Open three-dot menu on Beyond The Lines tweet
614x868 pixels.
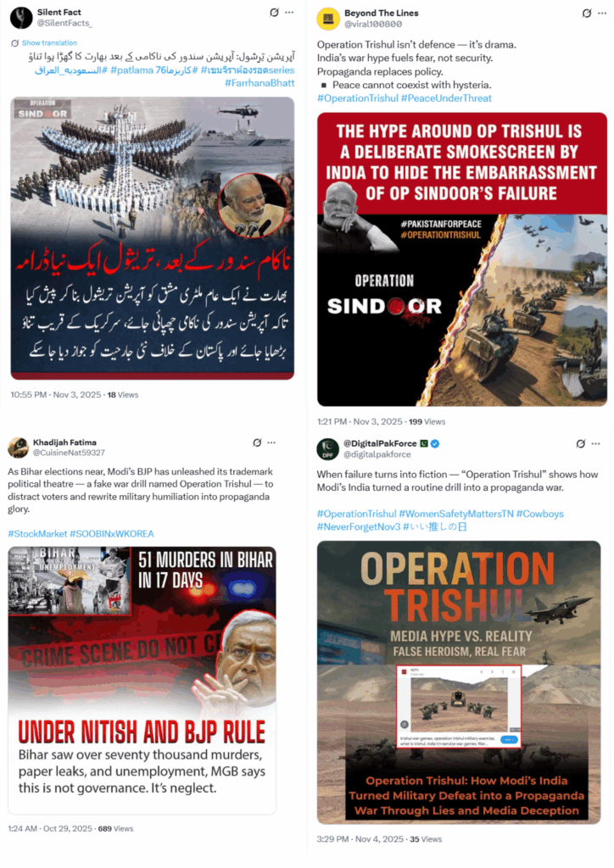tap(602, 13)
